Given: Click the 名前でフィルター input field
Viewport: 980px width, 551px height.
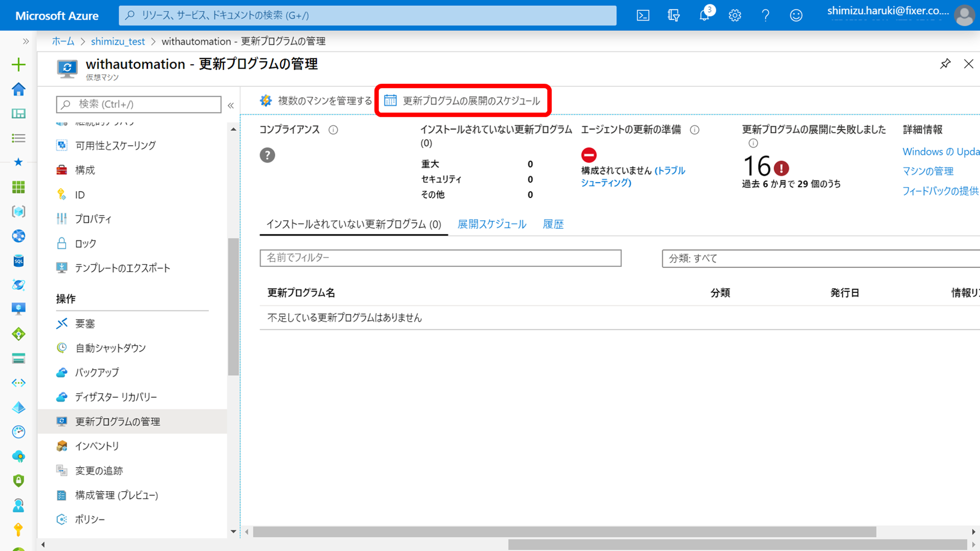Looking at the screenshot, I should 440,258.
